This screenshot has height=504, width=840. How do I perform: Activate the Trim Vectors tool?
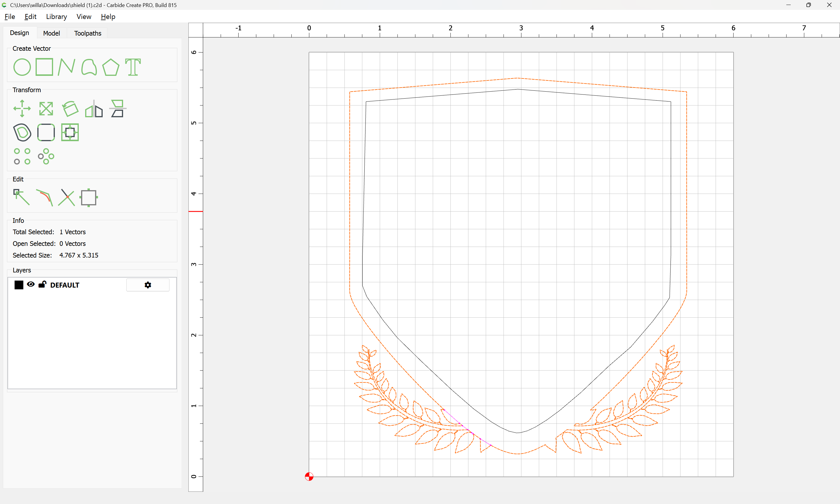click(66, 197)
